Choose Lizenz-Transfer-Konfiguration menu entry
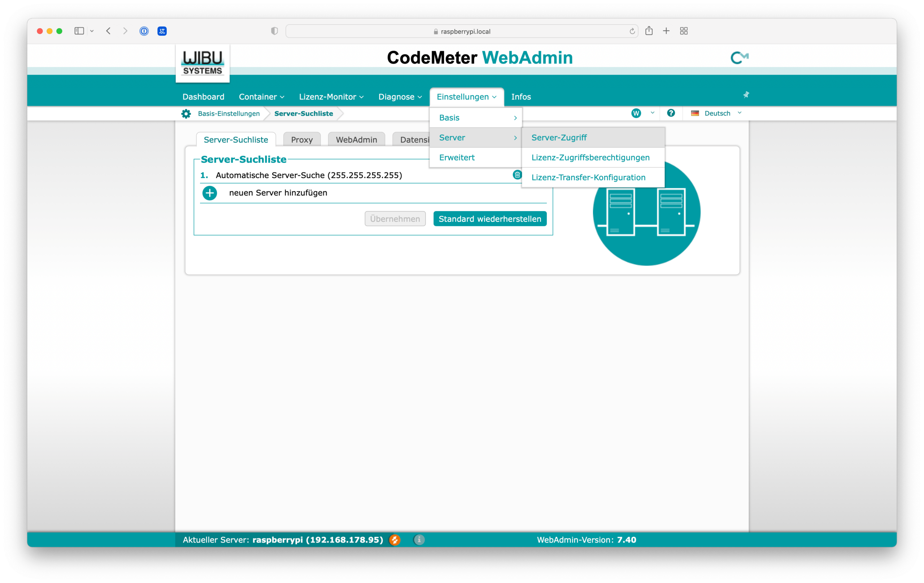 point(588,177)
